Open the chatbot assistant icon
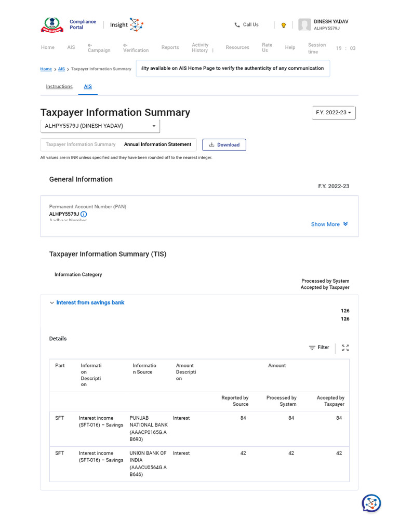 tap(371, 503)
